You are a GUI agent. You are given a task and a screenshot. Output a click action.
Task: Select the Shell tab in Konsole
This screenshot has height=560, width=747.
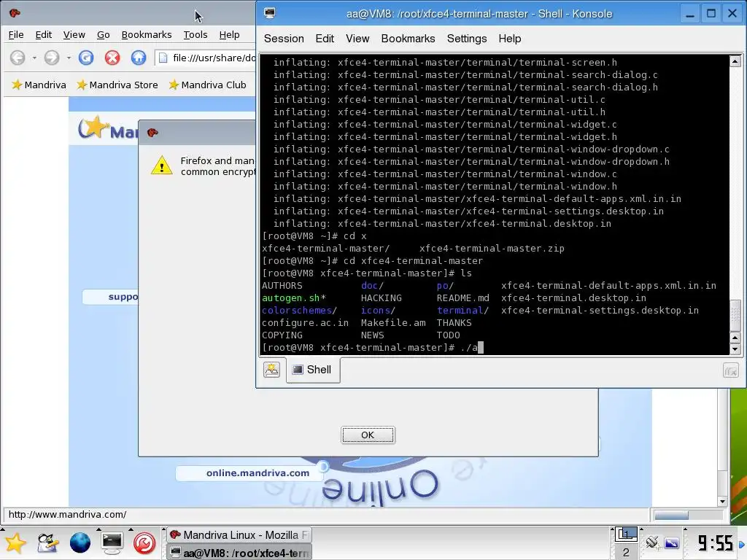[x=313, y=370]
